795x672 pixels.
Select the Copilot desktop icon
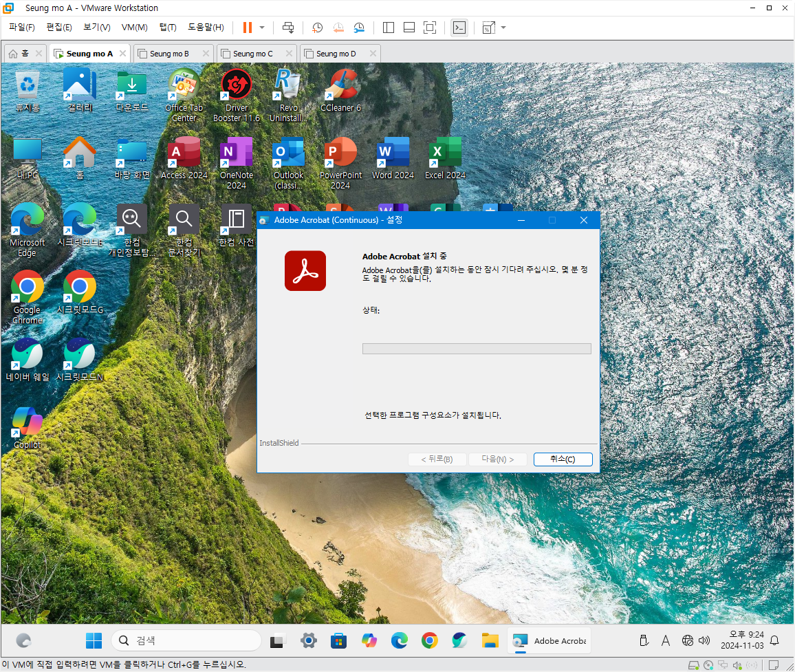coord(28,428)
